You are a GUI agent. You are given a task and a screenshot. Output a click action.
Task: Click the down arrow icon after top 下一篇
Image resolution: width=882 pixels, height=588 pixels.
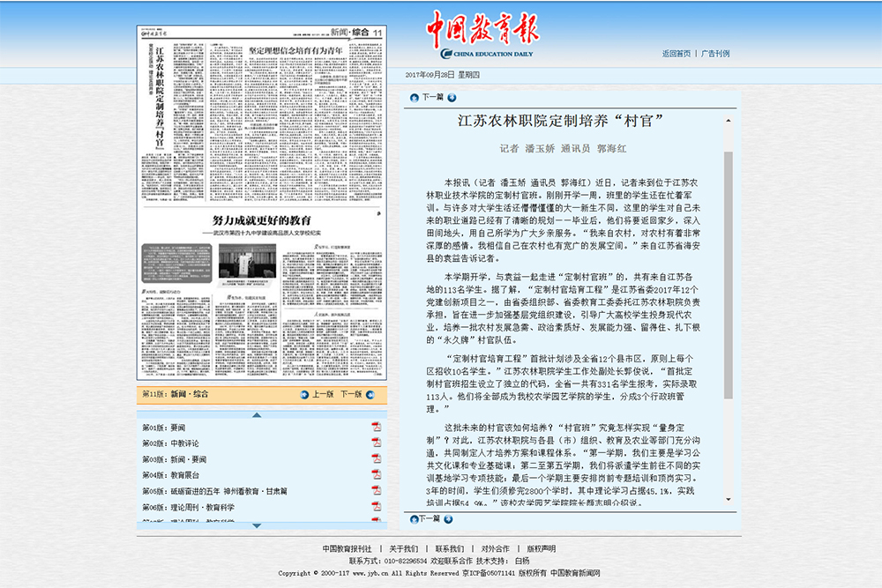pyautogui.click(x=452, y=98)
